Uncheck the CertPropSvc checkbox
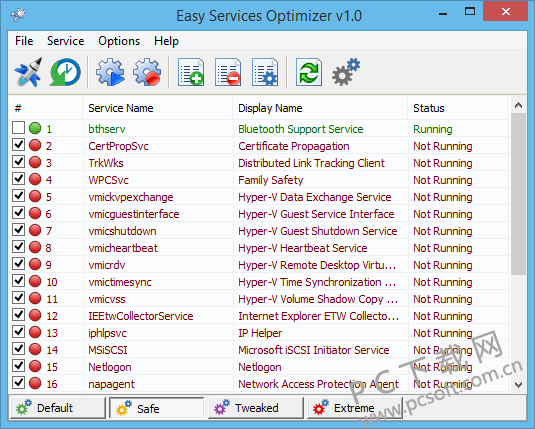 click(18, 145)
